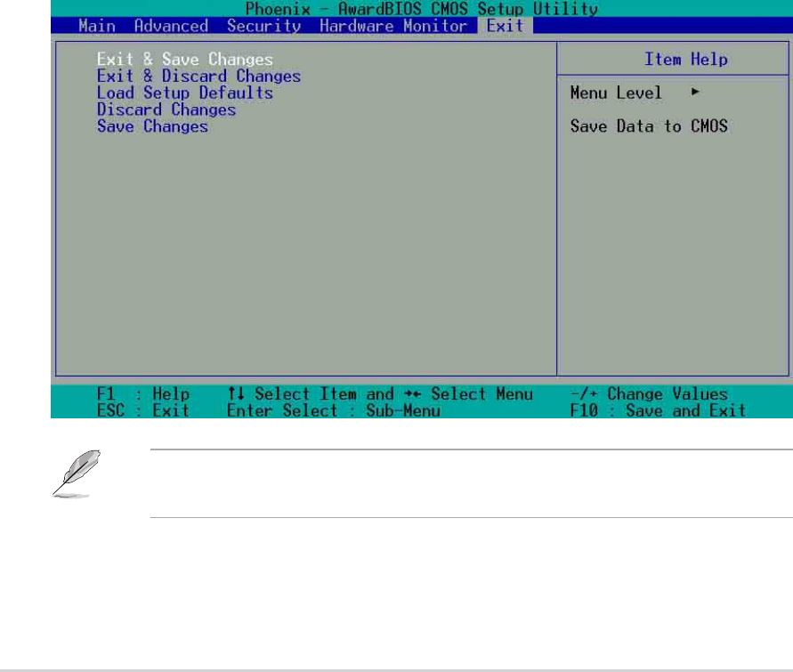Open the Advanced tab
793x672 pixels.
171,26
